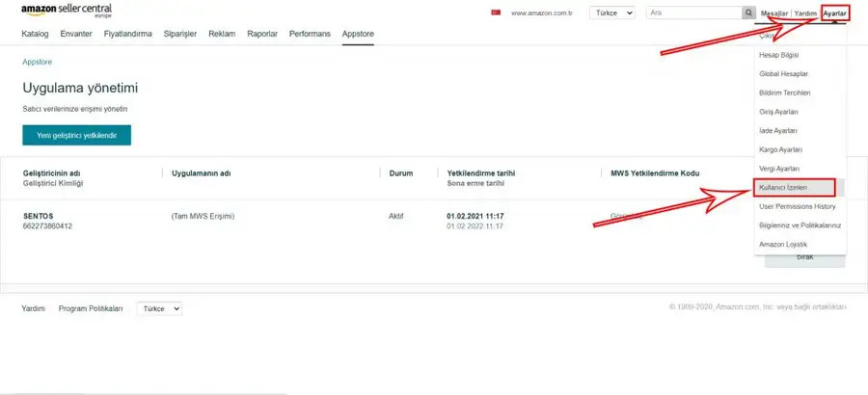Select the Appstore navigation tab
Viewport: 868px width, 395px height.
point(358,34)
